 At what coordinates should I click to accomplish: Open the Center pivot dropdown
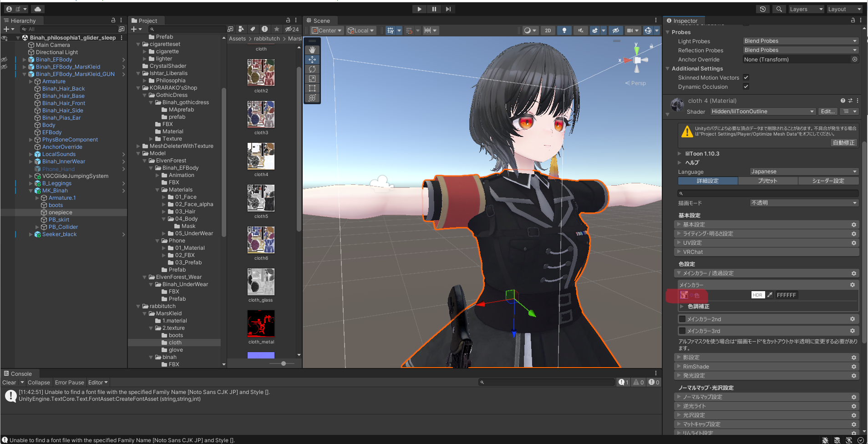326,30
